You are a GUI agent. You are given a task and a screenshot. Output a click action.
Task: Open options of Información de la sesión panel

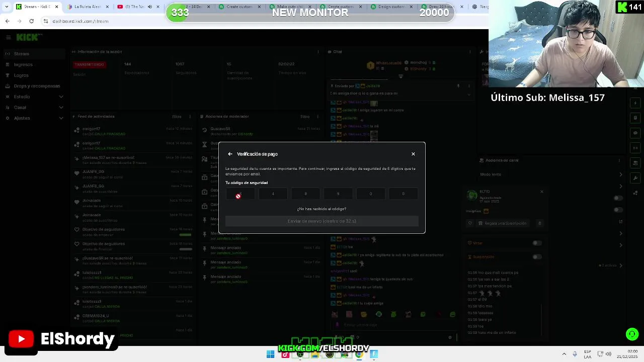point(318,52)
